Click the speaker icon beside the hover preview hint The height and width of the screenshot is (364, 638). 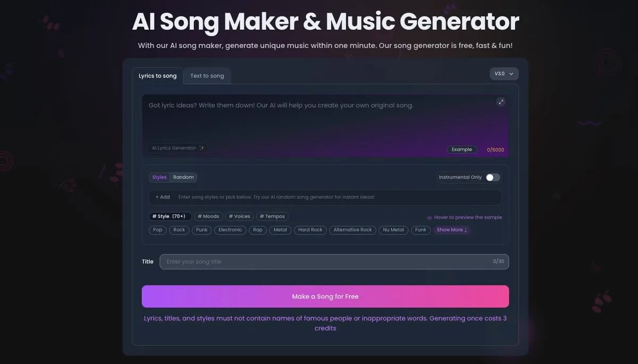tap(430, 217)
